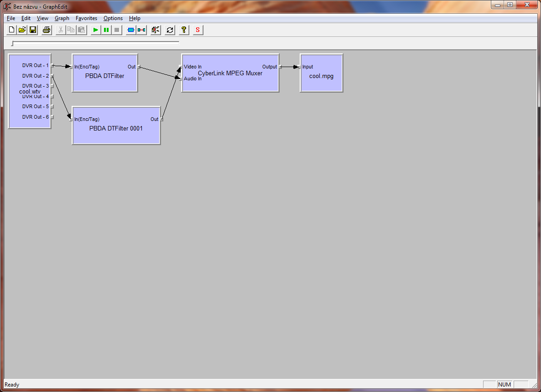Screen dimensions: 541x392
Task: Click the DVR Out - 5 pin
Action: (52, 107)
